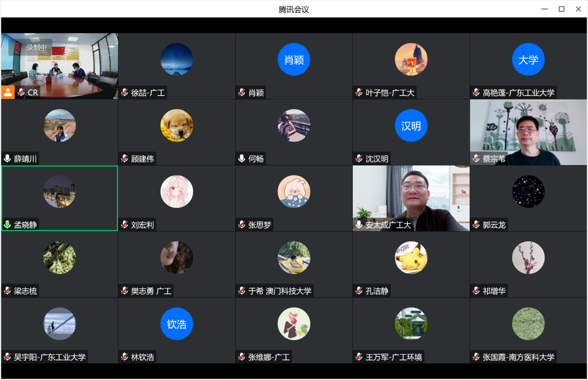Click the Pikachu avatar of 孔洁静
This screenshot has width=588, height=380.
tap(411, 258)
